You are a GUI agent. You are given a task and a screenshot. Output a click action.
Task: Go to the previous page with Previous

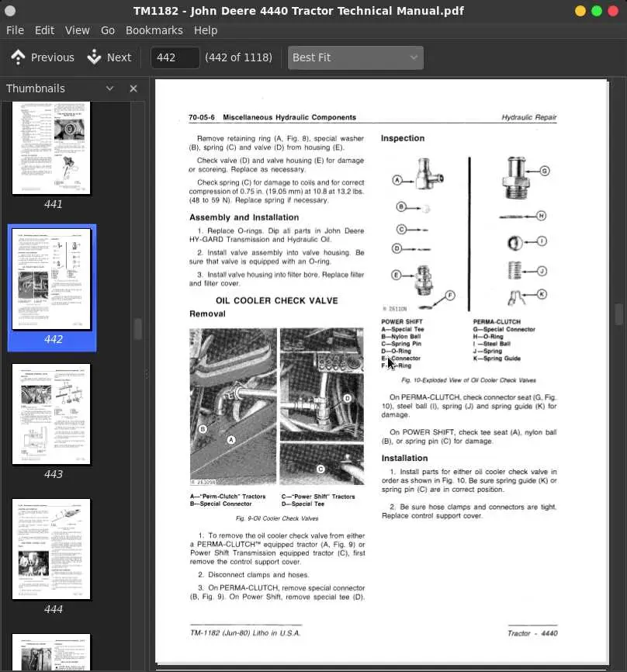(43, 57)
